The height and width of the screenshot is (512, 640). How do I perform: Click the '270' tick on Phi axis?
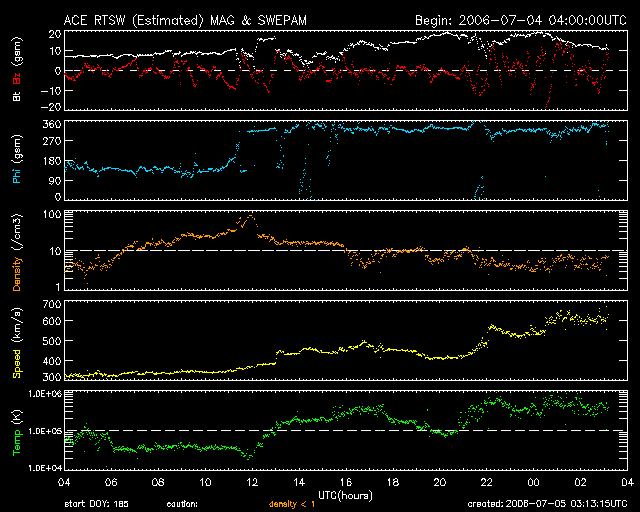pos(52,141)
